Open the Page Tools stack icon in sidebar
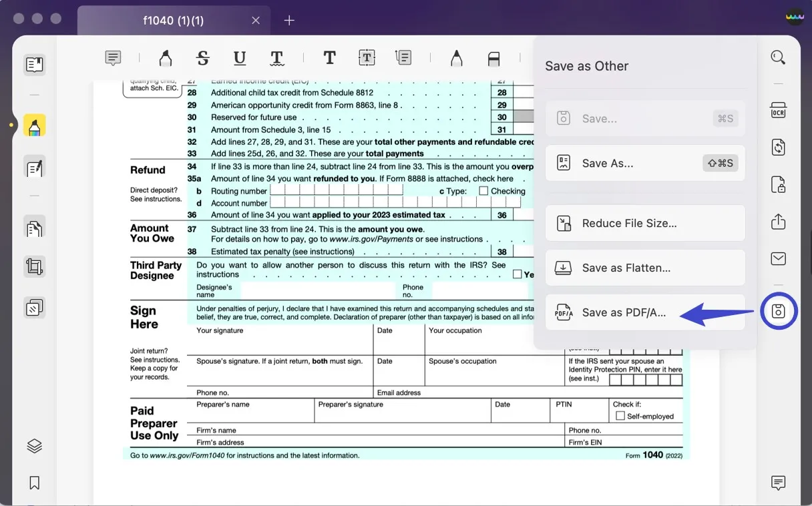Screen dimensions: 812x506 pos(35,308)
